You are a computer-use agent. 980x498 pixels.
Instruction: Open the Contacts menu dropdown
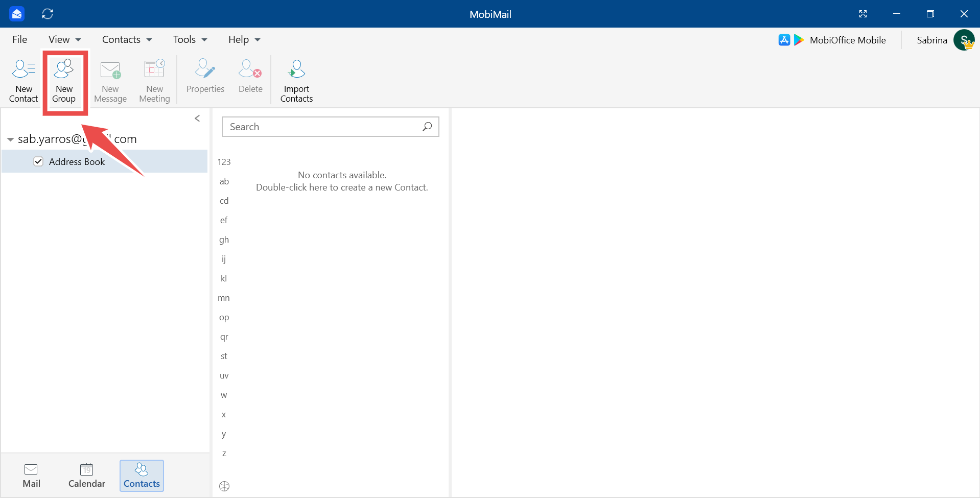[127, 39]
